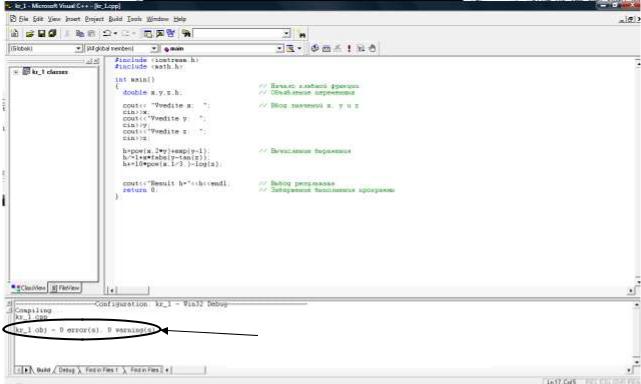Open the Project menu

pos(94,19)
